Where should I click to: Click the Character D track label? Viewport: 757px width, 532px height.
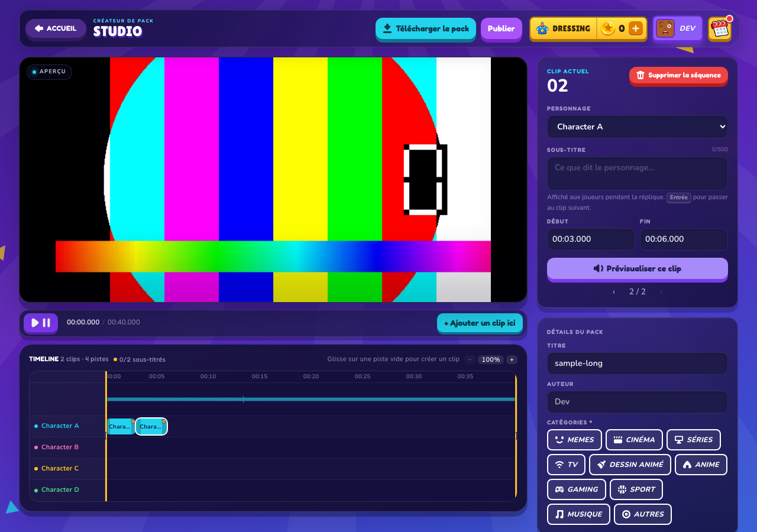(x=60, y=489)
